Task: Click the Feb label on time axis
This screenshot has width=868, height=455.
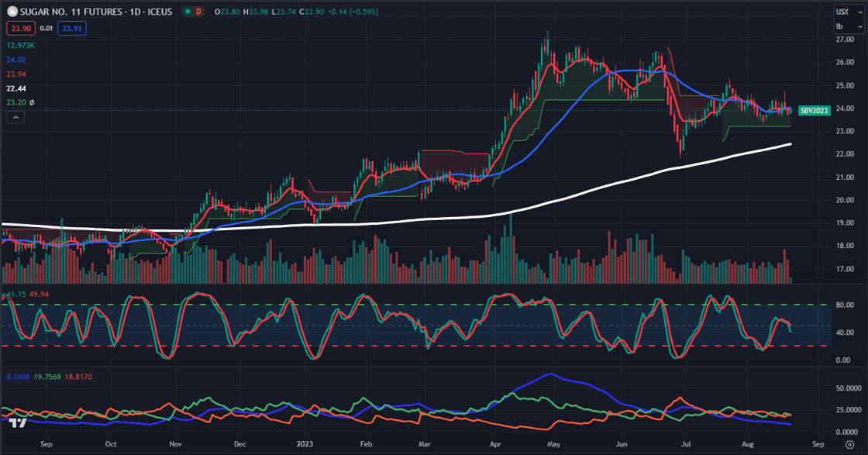Action: [x=366, y=444]
